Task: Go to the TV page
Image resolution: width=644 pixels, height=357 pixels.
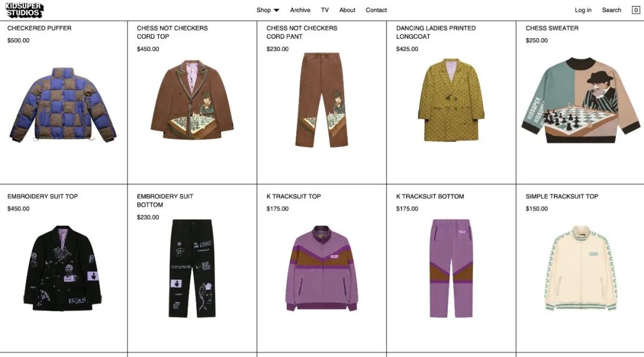Action: coord(325,10)
